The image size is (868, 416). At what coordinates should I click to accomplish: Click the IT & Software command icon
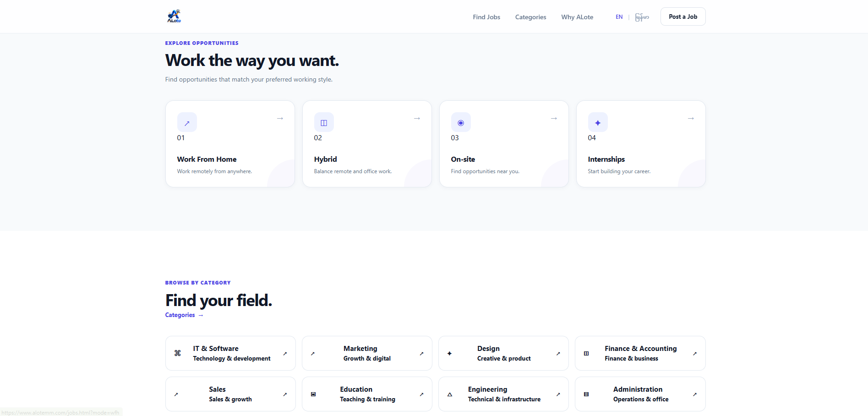click(178, 353)
